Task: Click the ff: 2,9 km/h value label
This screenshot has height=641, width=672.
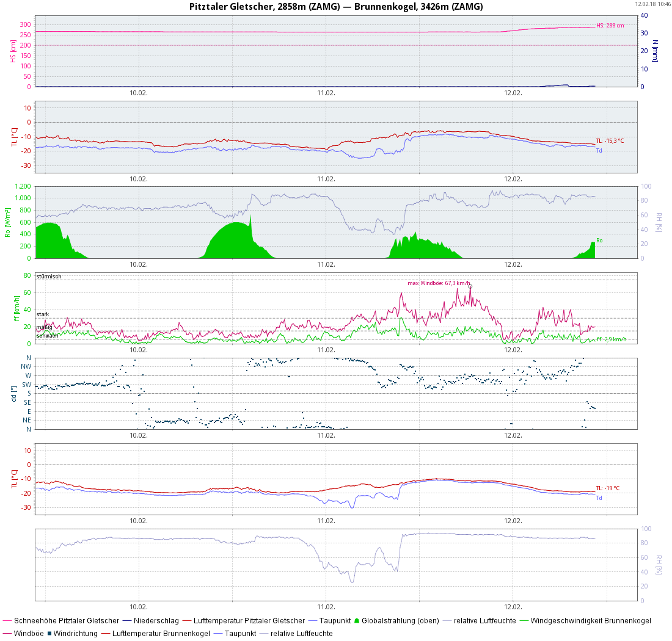Action: click(x=612, y=339)
